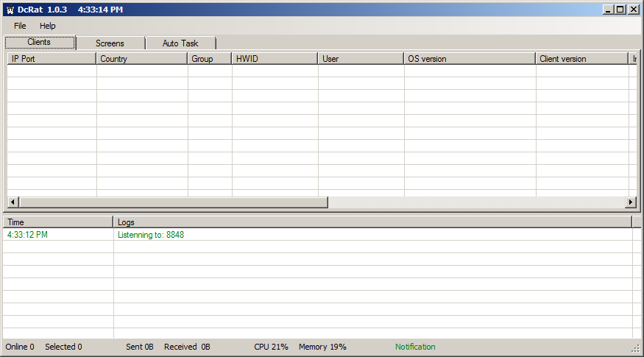Click the Logs column header
The image size is (644, 357).
372,222
